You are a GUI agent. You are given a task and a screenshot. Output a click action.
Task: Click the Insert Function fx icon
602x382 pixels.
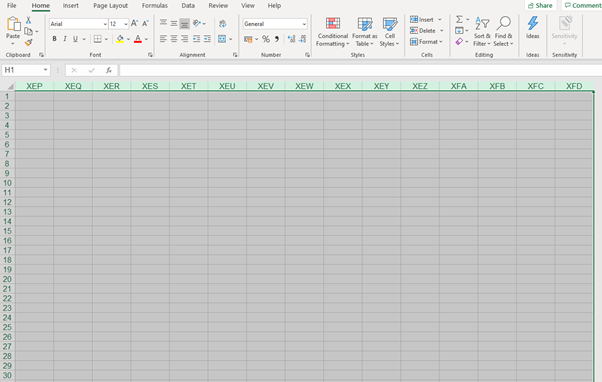[x=109, y=70]
